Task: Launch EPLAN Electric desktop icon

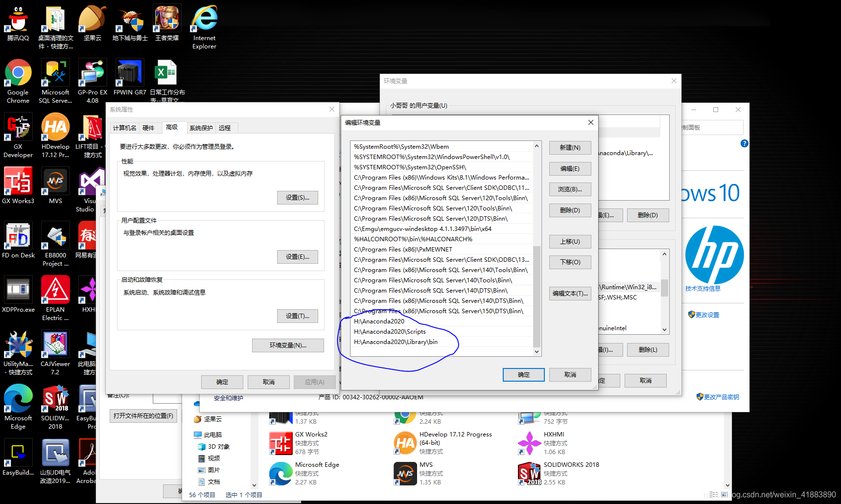Action: tap(55, 298)
